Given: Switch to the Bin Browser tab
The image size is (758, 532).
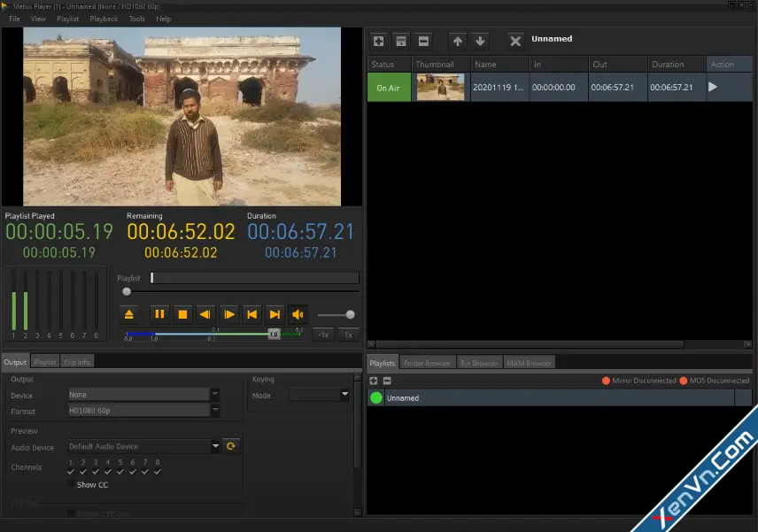Looking at the screenshot, I should click(479, 363).
